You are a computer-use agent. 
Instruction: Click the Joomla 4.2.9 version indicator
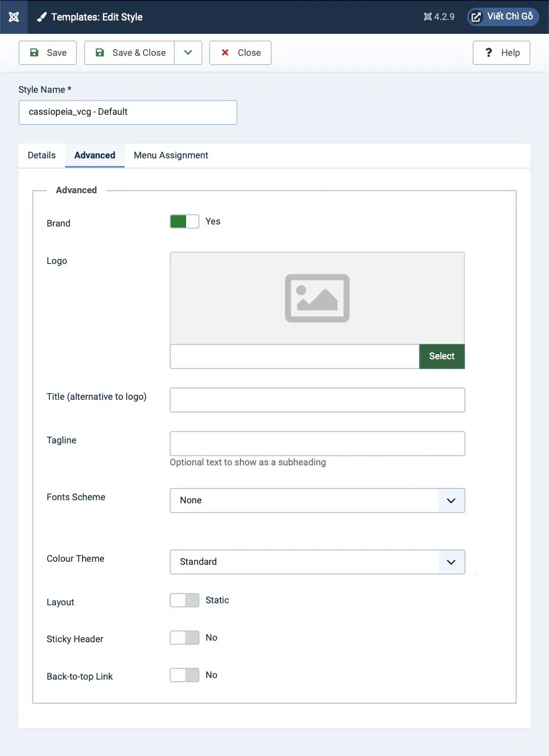(439, 17)
